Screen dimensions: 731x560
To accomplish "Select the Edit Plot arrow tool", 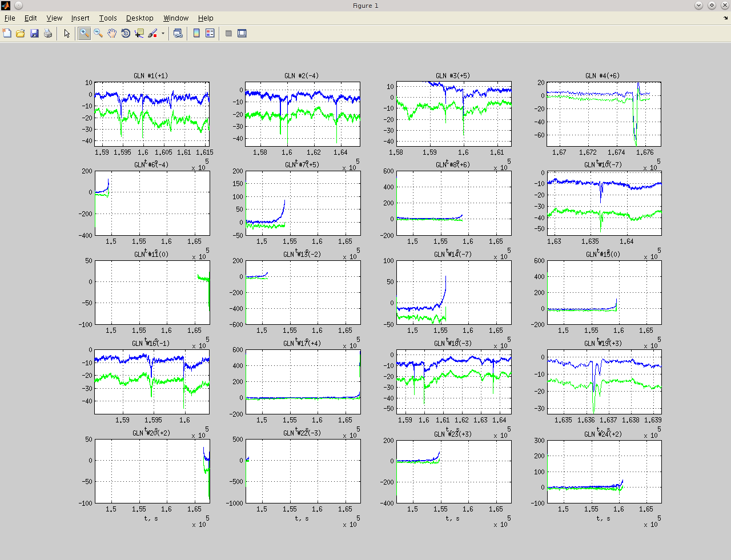I will [67, 34].
